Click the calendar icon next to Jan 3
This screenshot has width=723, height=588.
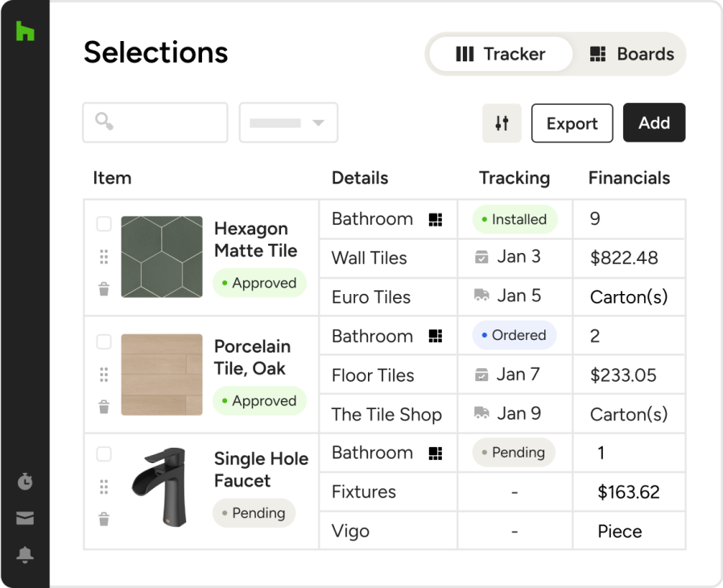tap(482, 258)
